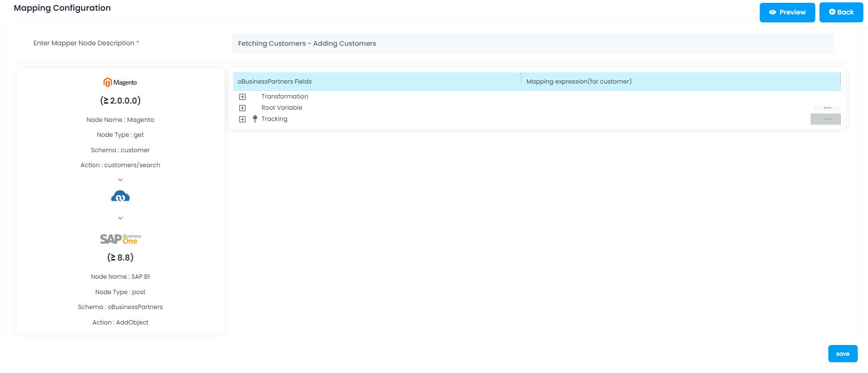Click the Mapping expression column header
The width and height of the screenshot is (868, 373).
pyautogui.click(x=579, y=82)
